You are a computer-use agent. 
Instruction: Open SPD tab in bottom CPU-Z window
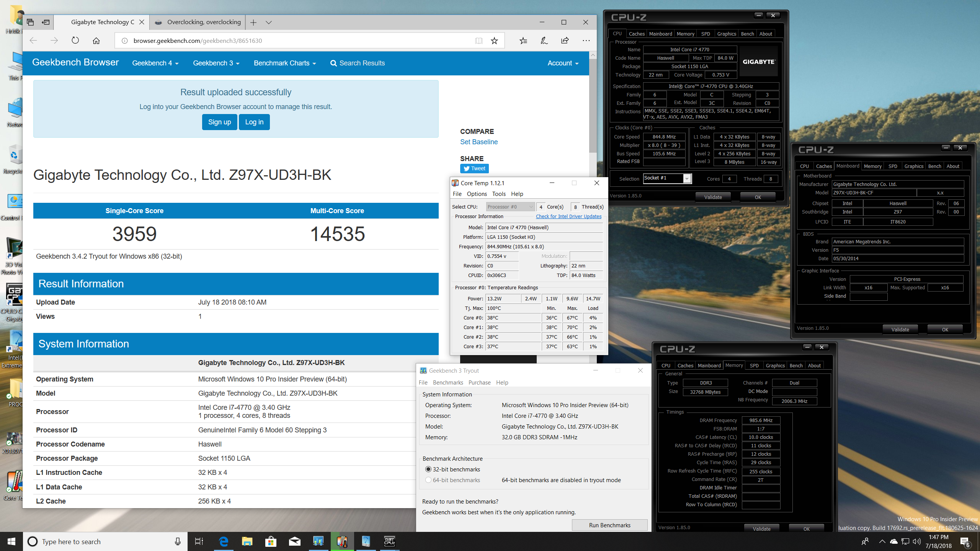(754, 365)
